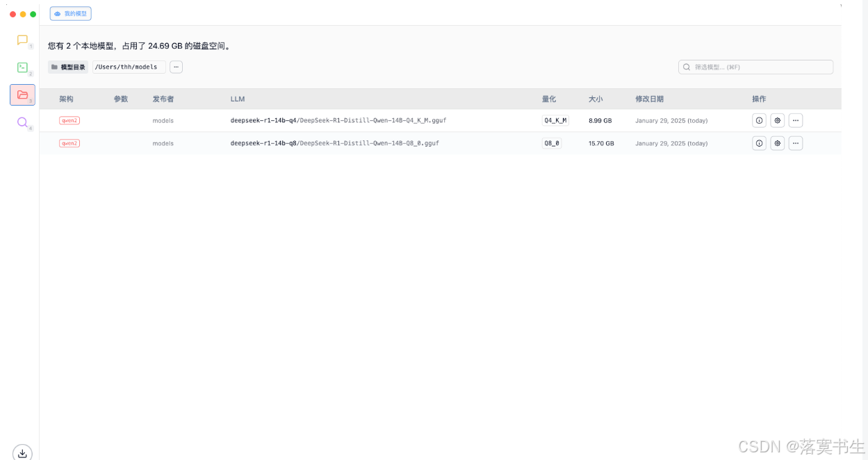
Task: Click modified date in the 8.99 GB row
Action: [671, 120]
